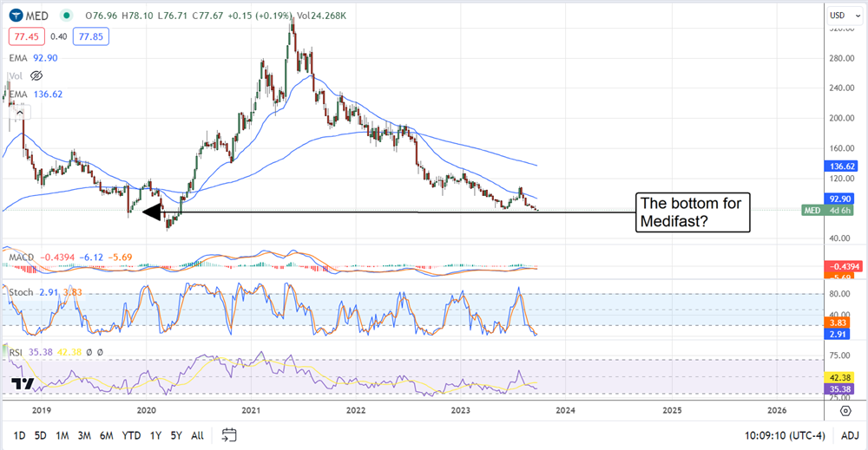868x450 pixels.
Task: Click the Vol24.268K volume readout
Action: (322, 16)
